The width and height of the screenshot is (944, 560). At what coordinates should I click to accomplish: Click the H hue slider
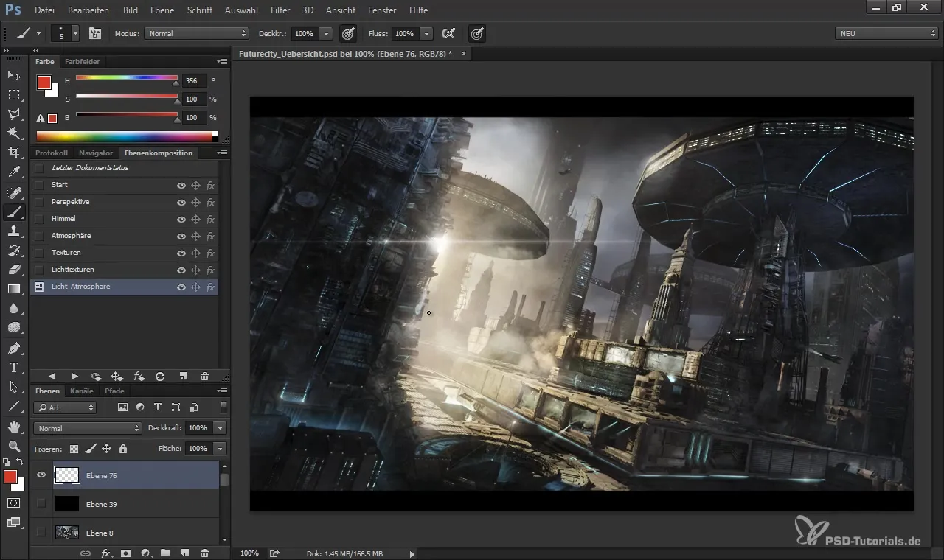click(x=126, y=77)
